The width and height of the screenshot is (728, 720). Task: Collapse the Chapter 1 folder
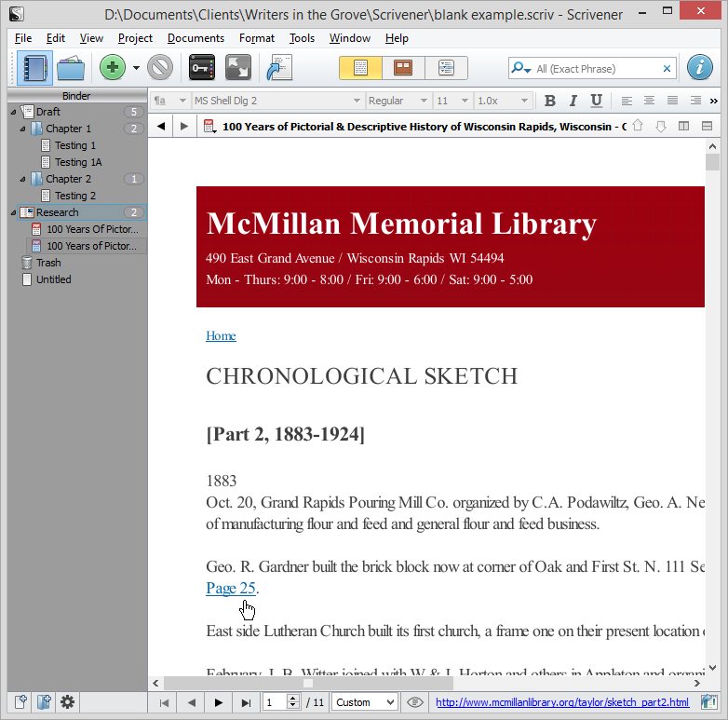pyautogui.click(x=22, y=129)
